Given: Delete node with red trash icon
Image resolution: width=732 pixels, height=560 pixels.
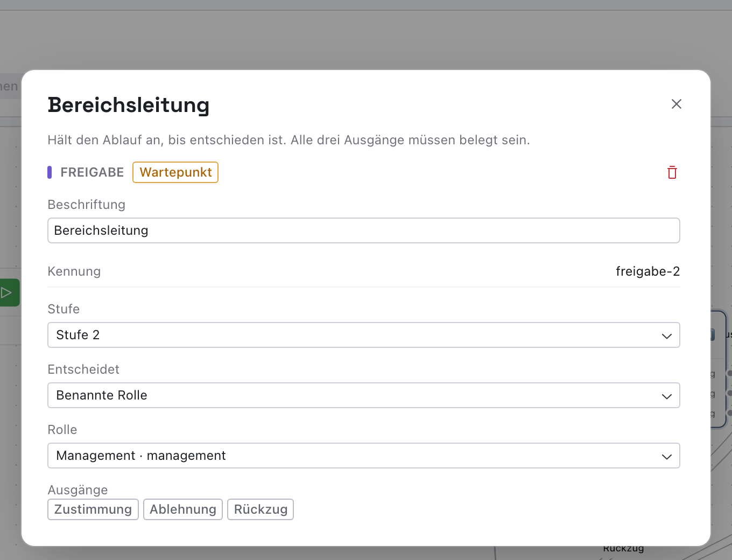Looking at the screenshot, I should click(x=672, y=172).
